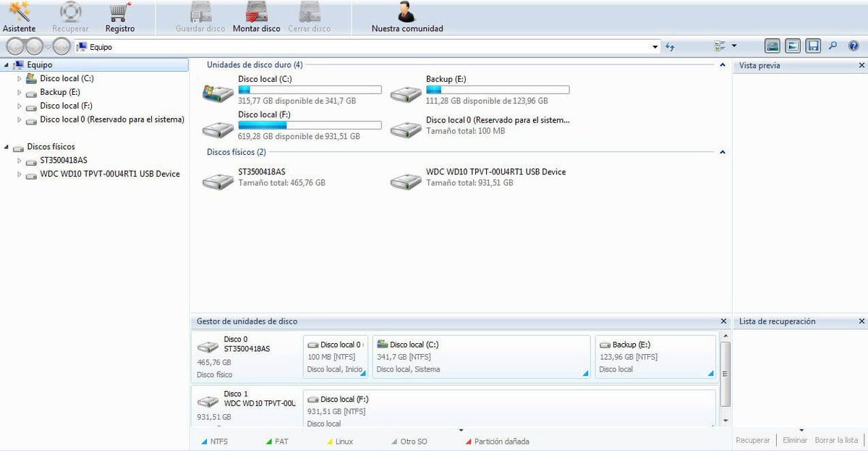The image size is (868, 451).
Task: Click the Disco local (F:) usage bar
Action: 310,125
